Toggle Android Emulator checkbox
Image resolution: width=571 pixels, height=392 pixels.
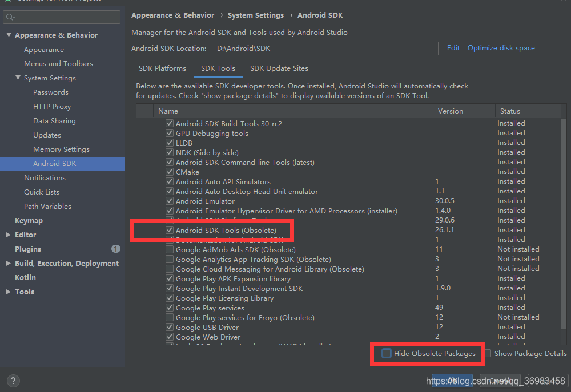coord(170,201)
